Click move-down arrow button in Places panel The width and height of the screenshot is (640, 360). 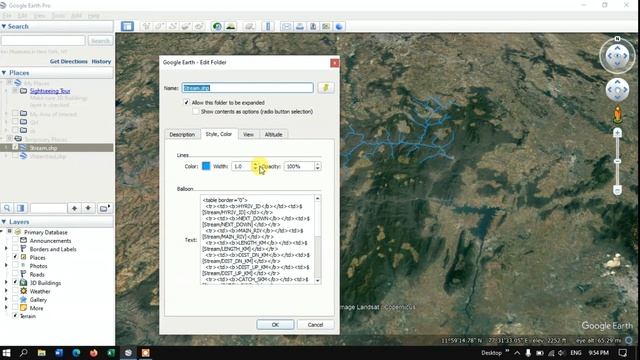(88, 208)
